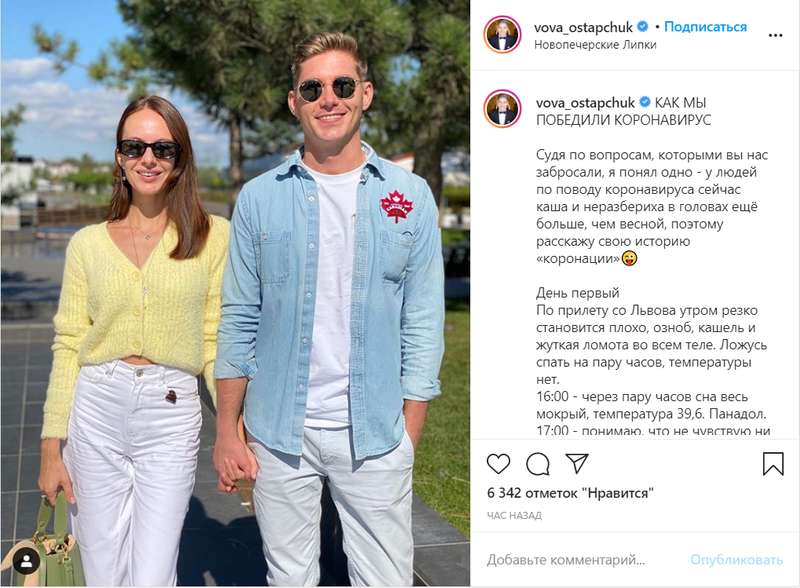
Task: Share the post using the paper plane icon
Action: click(577, 463)
